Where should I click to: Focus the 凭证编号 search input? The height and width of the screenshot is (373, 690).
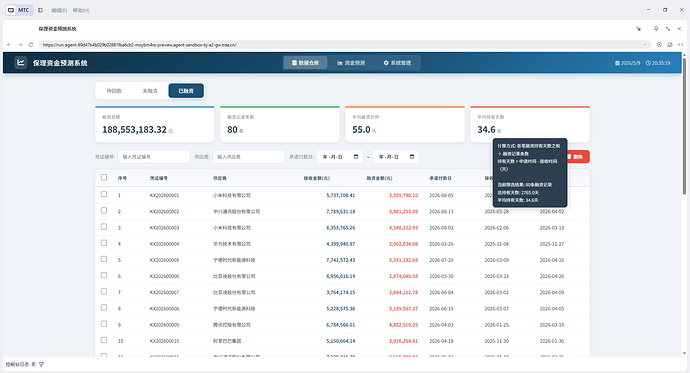pos(154,157)
